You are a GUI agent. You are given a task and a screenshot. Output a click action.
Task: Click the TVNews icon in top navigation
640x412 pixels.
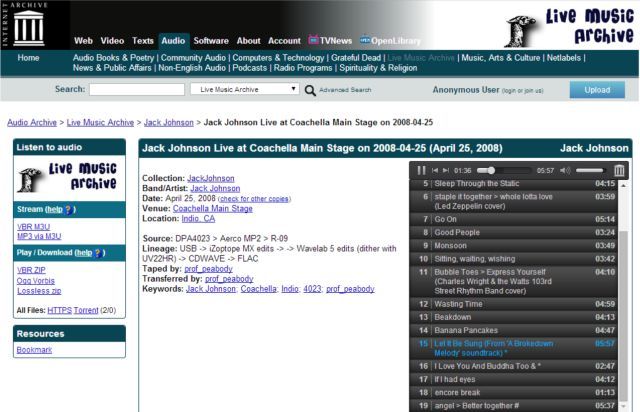coord(314,41)
